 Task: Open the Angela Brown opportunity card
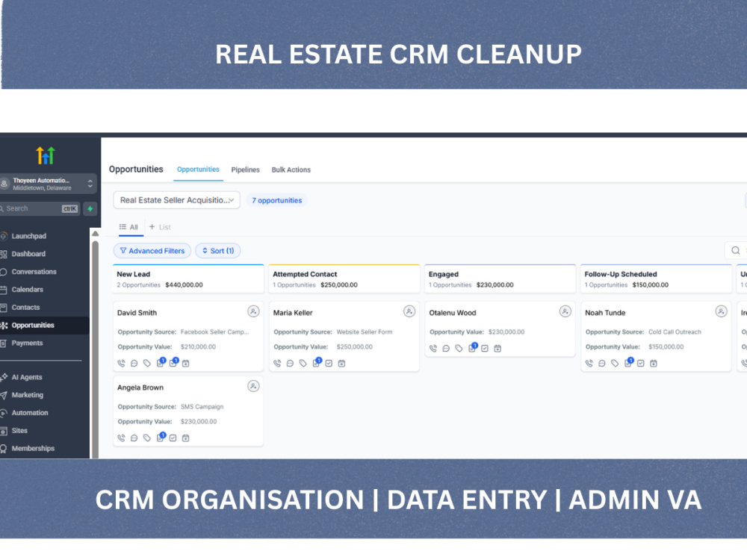188,411
